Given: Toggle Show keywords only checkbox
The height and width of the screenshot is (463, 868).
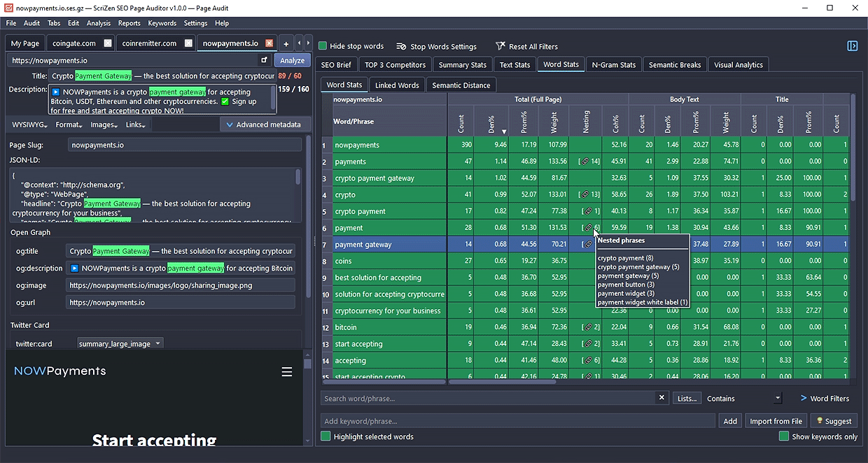Looking at the screenshot, I should pos(784,436).
